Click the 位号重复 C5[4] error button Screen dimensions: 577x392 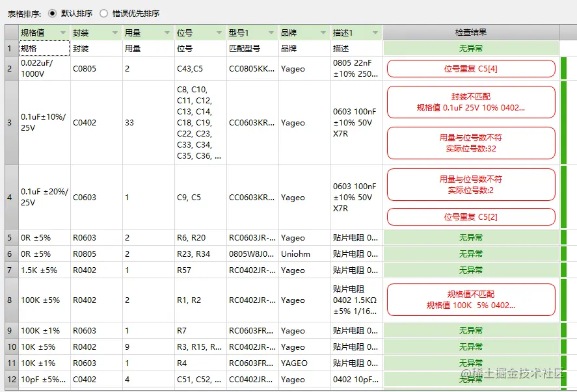(x=471, y=69)
